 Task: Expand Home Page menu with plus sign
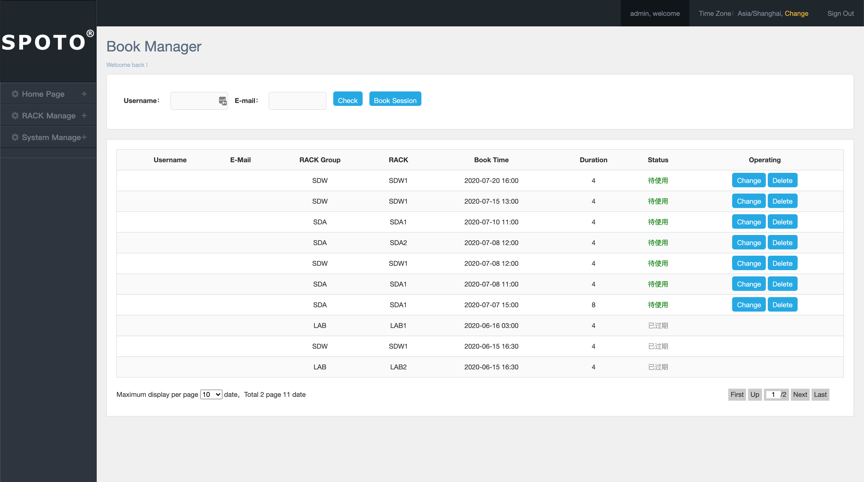tap(84, 94)
